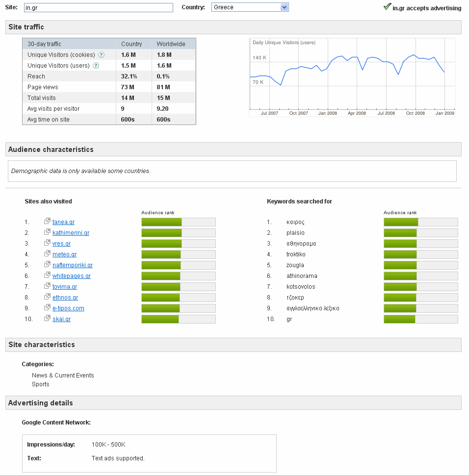Click the audience rank bar for keyword καιρος
Image resolution: width=469 pixels, height=476 pixels.
point(421,222)
